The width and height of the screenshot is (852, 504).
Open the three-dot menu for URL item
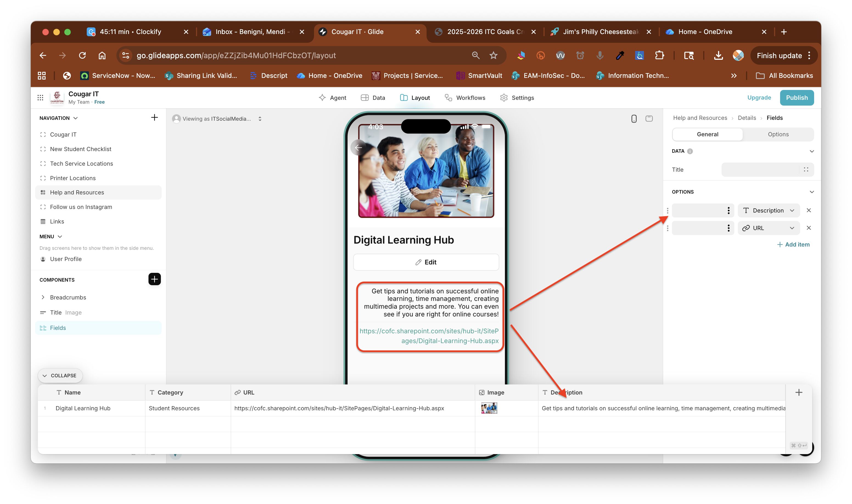(728, 228)
